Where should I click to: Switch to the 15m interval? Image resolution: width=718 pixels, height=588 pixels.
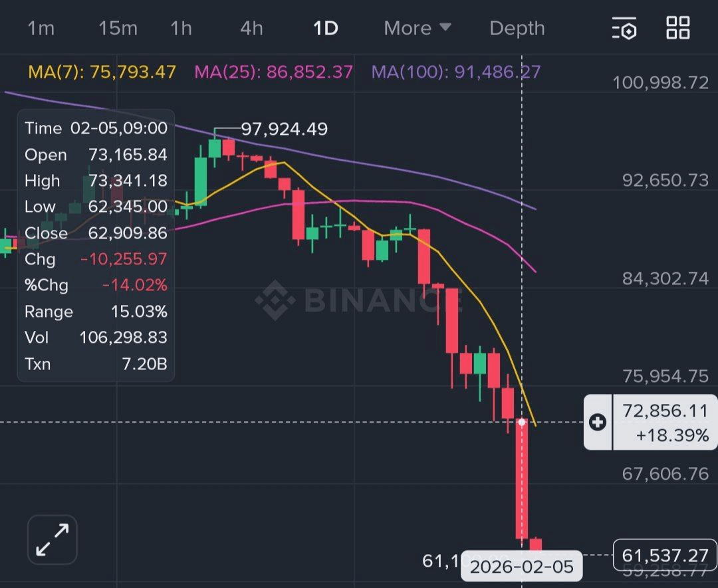(x=118, y=29)
